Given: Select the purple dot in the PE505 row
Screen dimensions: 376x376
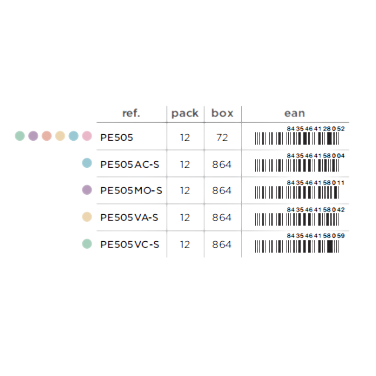Looking at the screenshot, I should point(33,136).
